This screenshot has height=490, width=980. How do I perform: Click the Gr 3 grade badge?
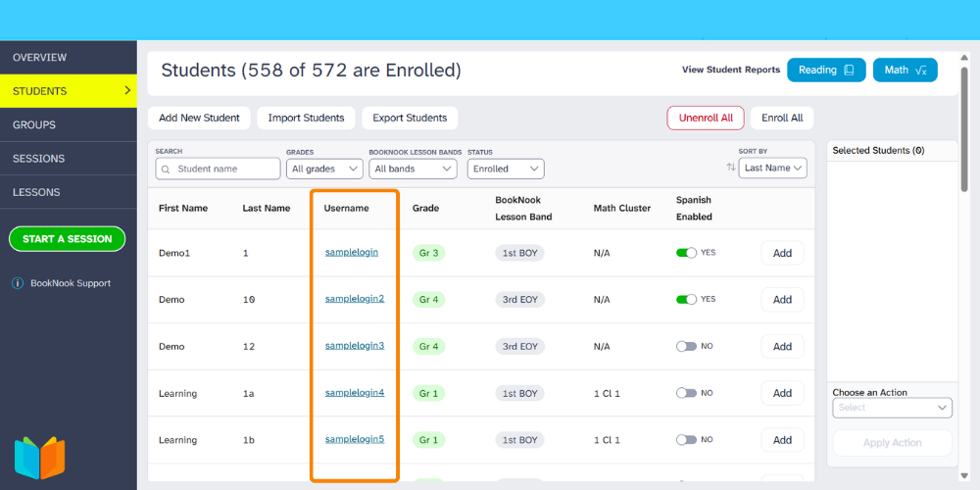pos(429,253)
